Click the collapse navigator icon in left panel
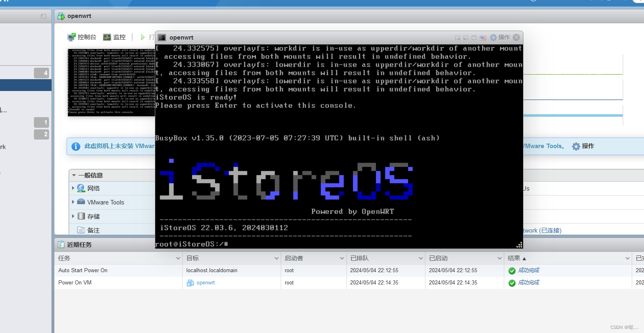The image size is (644, 333). tap(43, 16)
